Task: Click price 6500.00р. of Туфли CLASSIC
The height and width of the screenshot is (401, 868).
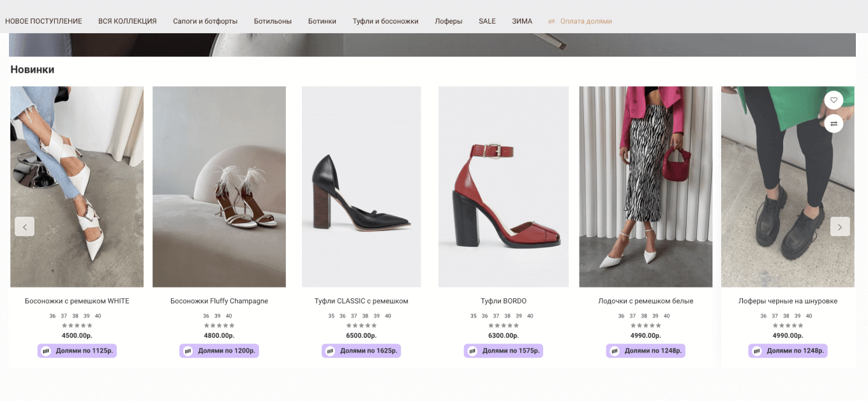Action: 361,335
